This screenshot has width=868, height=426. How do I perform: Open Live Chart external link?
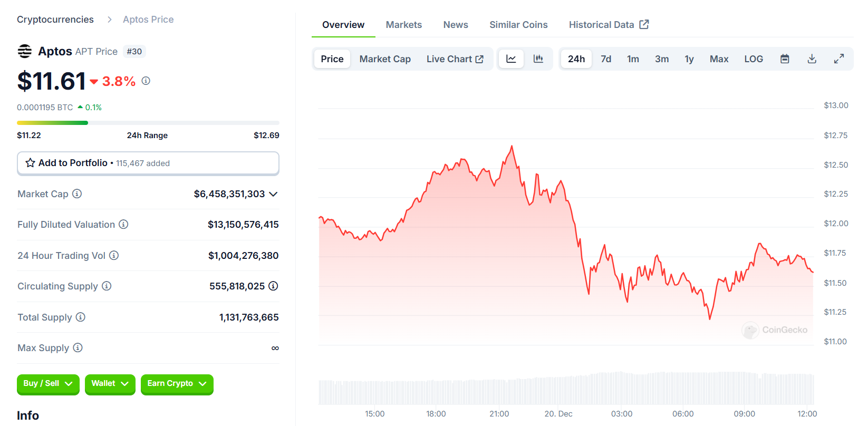pyautogui.click(x=455, y=59)
